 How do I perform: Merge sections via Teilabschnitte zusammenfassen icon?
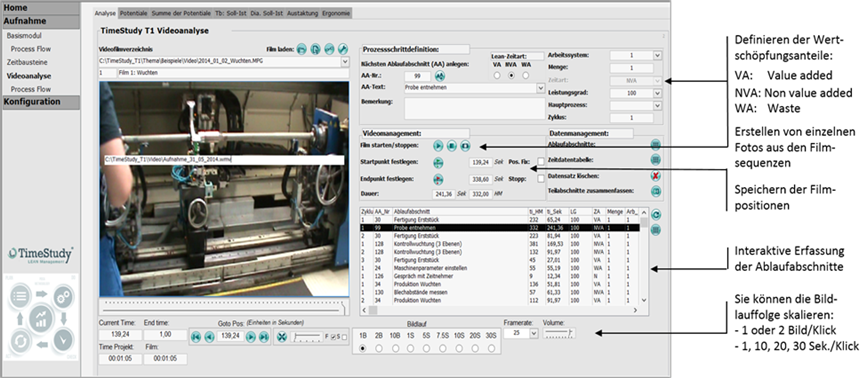pyautogui.click(x=656, y=191)
